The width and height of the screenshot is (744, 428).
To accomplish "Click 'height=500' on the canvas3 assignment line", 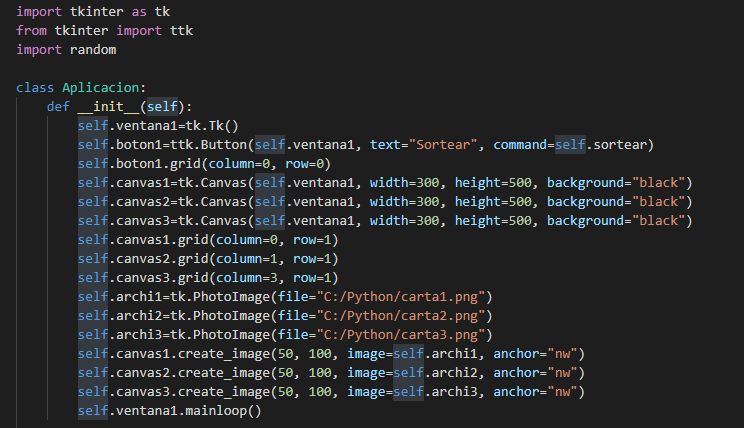I will point(493,221).
